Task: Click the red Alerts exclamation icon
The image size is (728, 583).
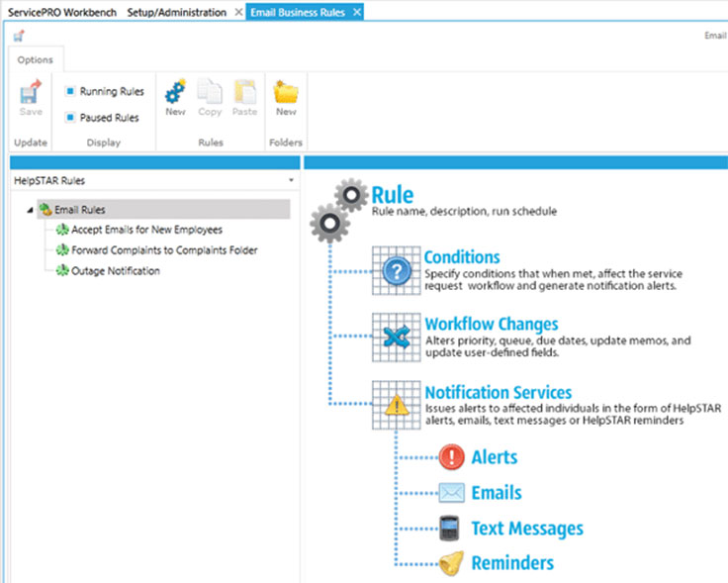Action: point(451,457)
